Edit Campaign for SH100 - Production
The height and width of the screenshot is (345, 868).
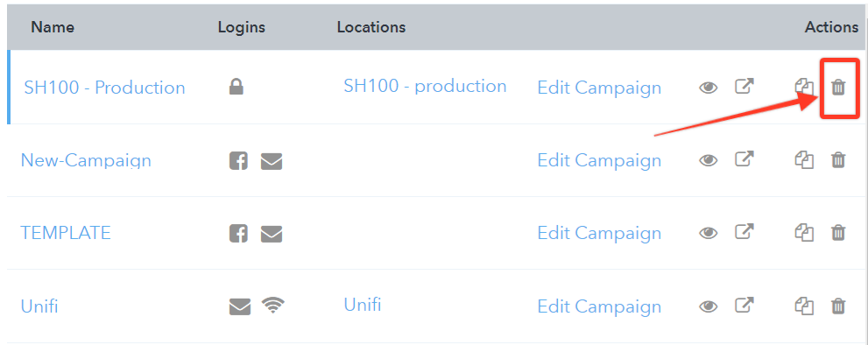pos(599,88)
